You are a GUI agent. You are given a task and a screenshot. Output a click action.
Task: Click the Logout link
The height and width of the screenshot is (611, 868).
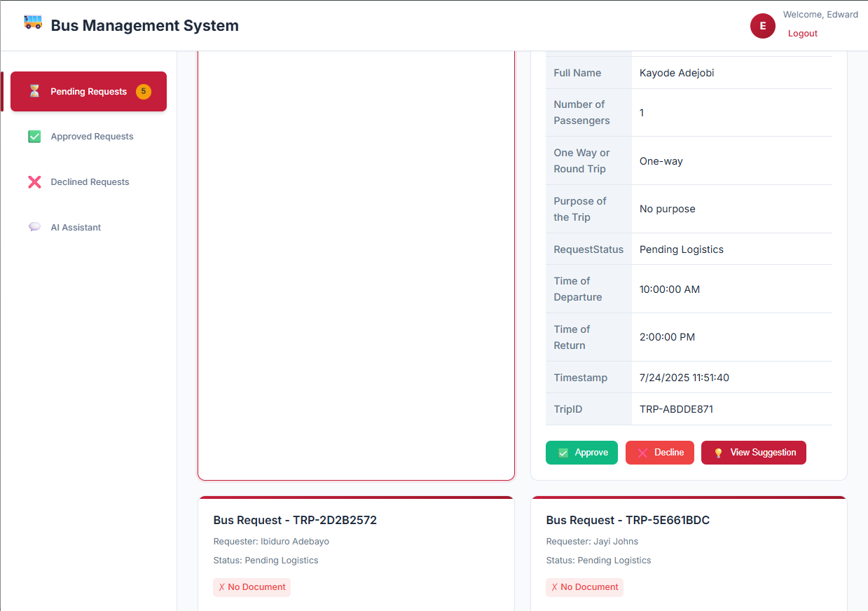tap(802, 33)
